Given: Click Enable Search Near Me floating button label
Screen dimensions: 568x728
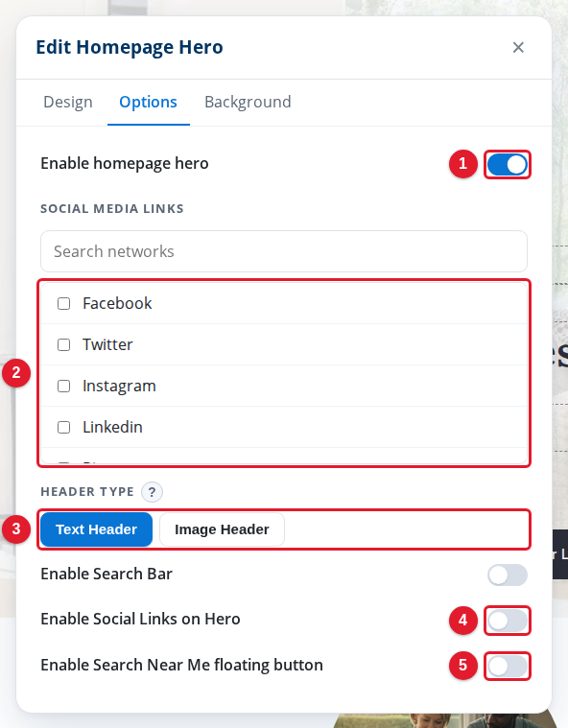Looking at the screenshot, I should tap(181, 666).
